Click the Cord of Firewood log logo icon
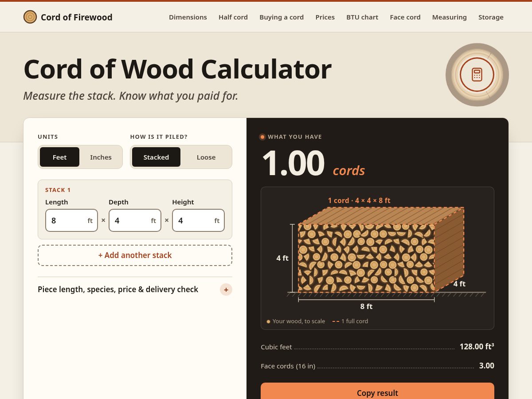Image resolution: width=532 pixels, height=399 pixels. 30,17
